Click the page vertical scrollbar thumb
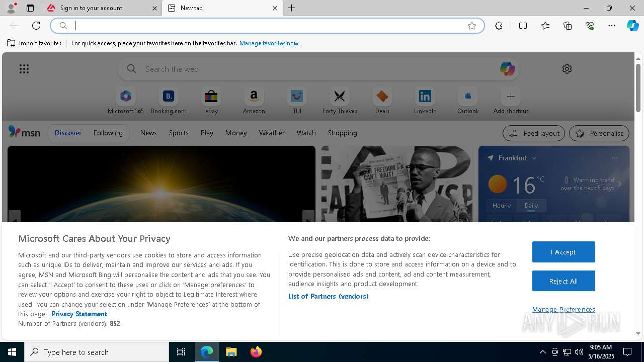Screen dimensions: 644x362 click(638, 88)
